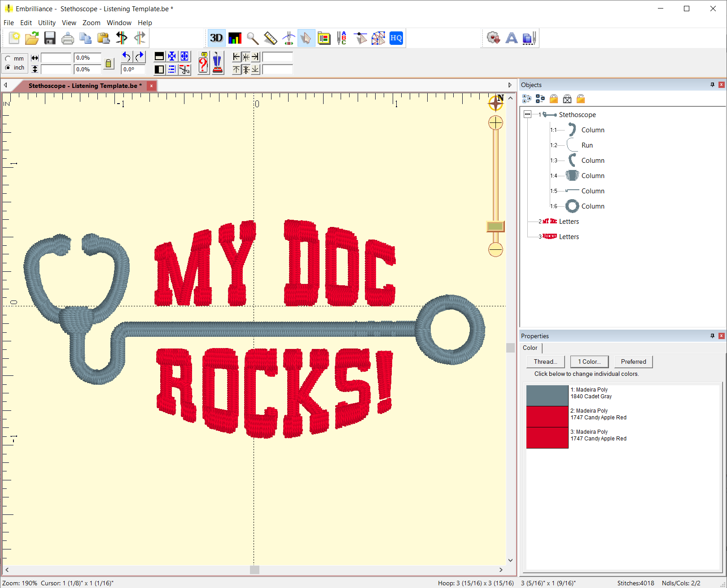
Task: Select the Run object in Objects tree
Action: (x=587, y=145)
